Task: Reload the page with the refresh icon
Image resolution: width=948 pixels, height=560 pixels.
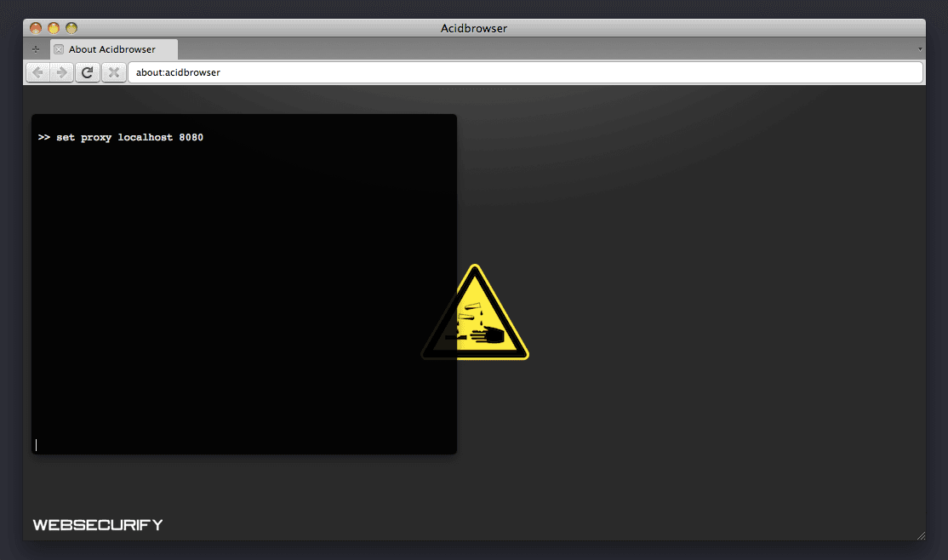Action: pos(87,72)
